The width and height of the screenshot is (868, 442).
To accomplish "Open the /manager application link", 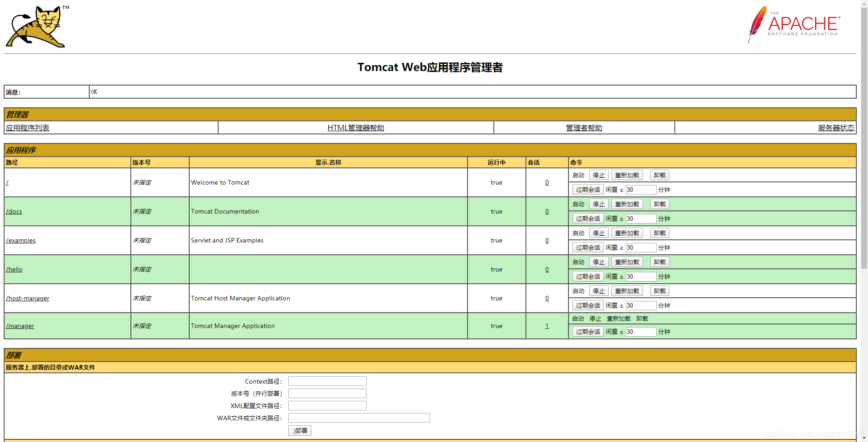I will point(20,326).
